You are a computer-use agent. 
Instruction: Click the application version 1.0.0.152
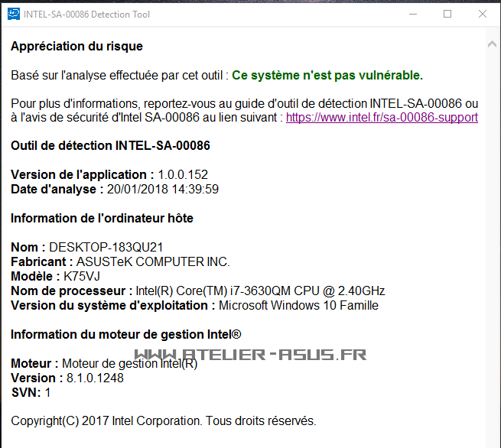(x=183, y=174)
